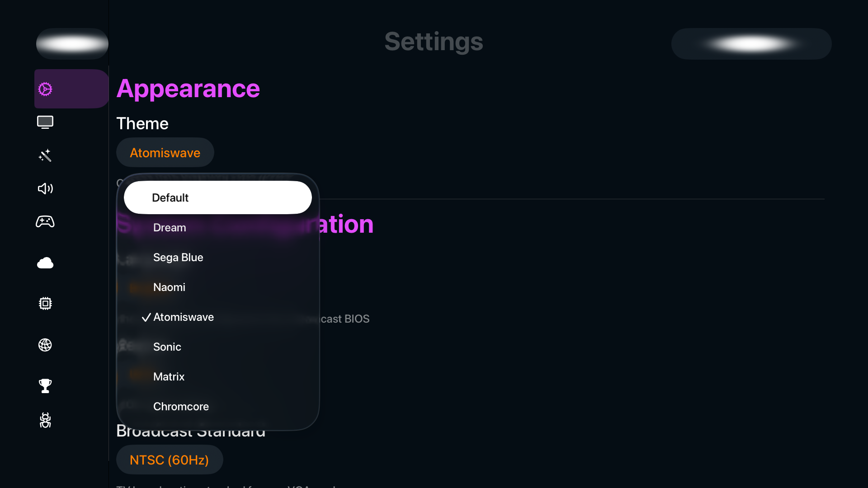Click the magic wand enhancements icon
This screenshot has height=488, width=868.
(x=45, y=155)
